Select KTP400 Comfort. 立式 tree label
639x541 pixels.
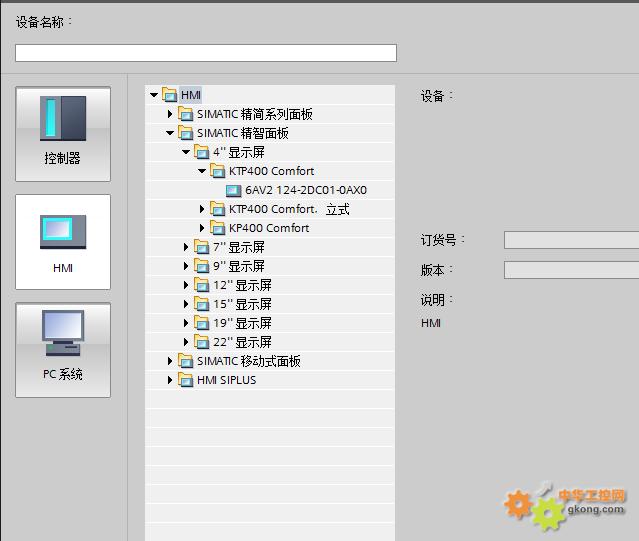(x=289, y=209)
